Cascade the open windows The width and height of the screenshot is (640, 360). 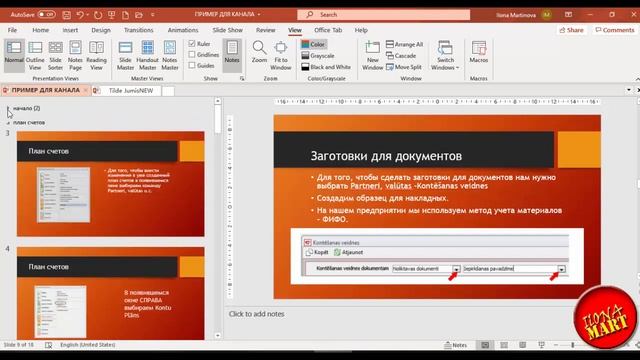tap(401, 56)
